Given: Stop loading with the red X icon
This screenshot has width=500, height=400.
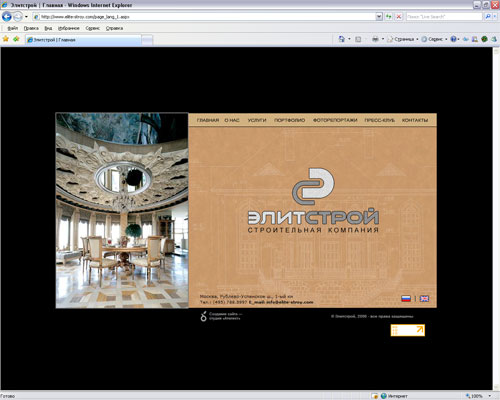Looking at the screenshot, I should click(399, 16).
